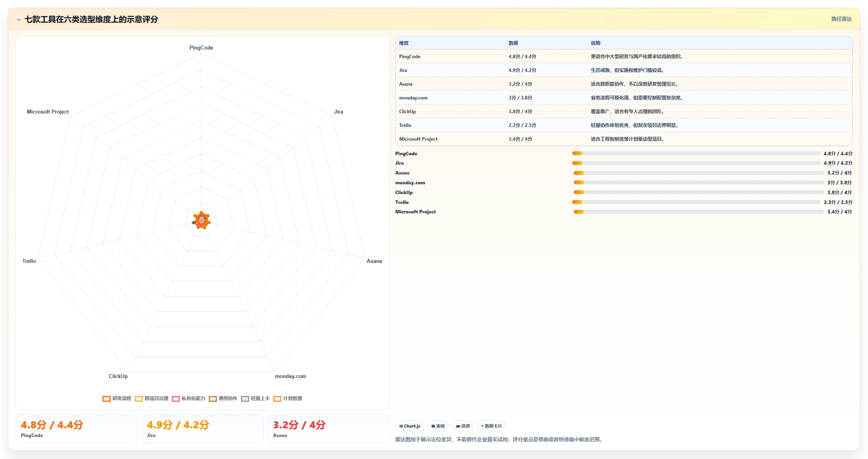Click the icon inside the Chart.js tag
The image size is (868, 459).
coord(401,426)
